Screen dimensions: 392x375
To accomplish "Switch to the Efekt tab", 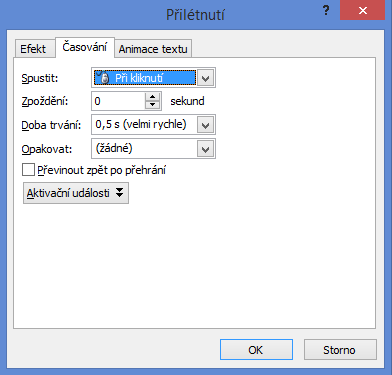I will 35,49.
